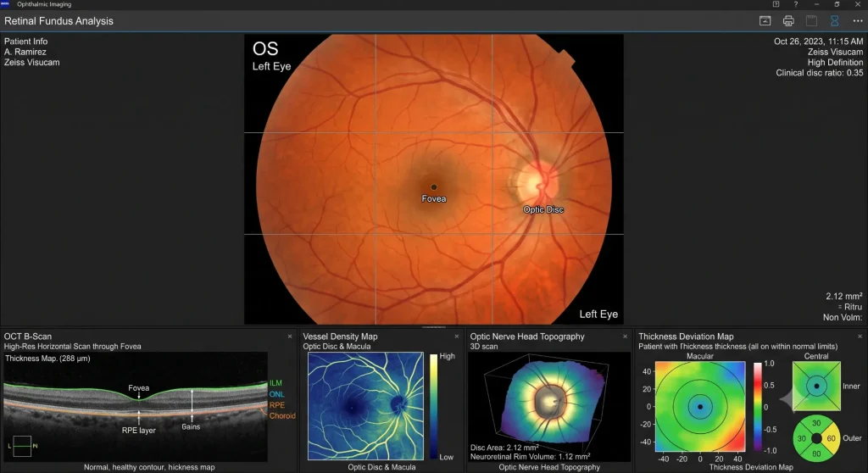Click the 'Optic Nerve Head Topography' panel title

[527, 337]
